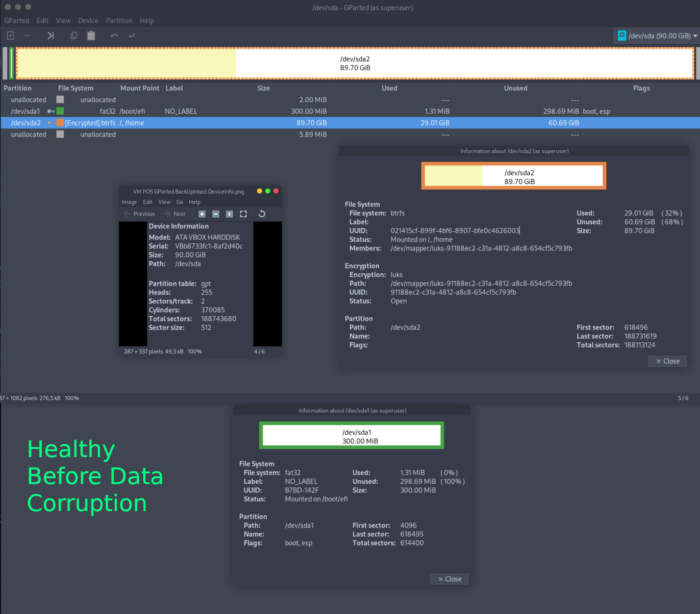The image size is (700, 614).
Task: Click the Partition column header
Action: 28,88
